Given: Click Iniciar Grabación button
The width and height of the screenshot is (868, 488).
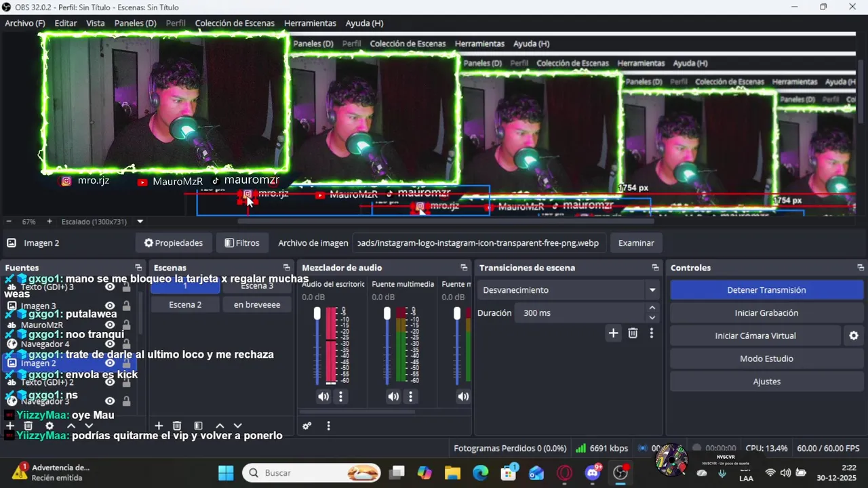Looking at the screenshot, I should pos(766,313).
